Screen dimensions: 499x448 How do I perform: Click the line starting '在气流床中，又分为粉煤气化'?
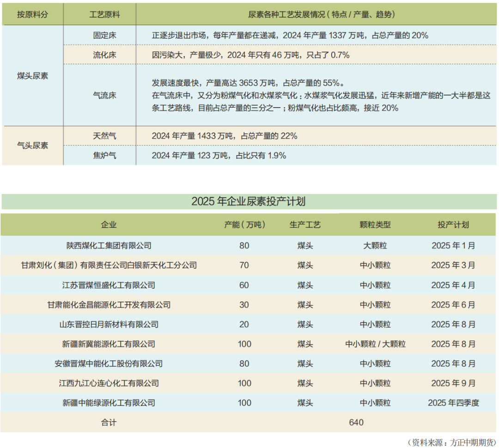pos(321,96)
